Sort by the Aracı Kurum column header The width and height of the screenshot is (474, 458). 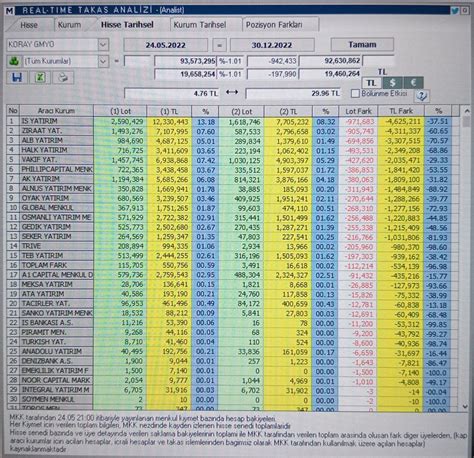[56, 111]
